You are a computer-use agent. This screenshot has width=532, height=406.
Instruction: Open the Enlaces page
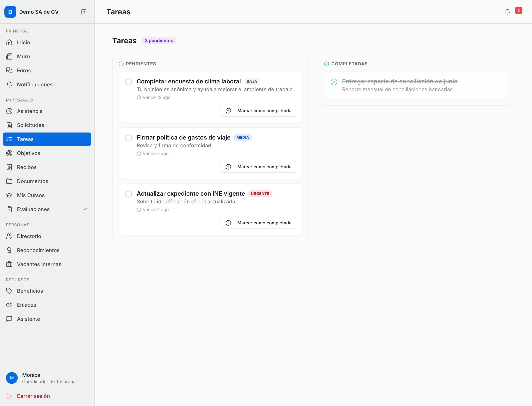tap(47, 305)
